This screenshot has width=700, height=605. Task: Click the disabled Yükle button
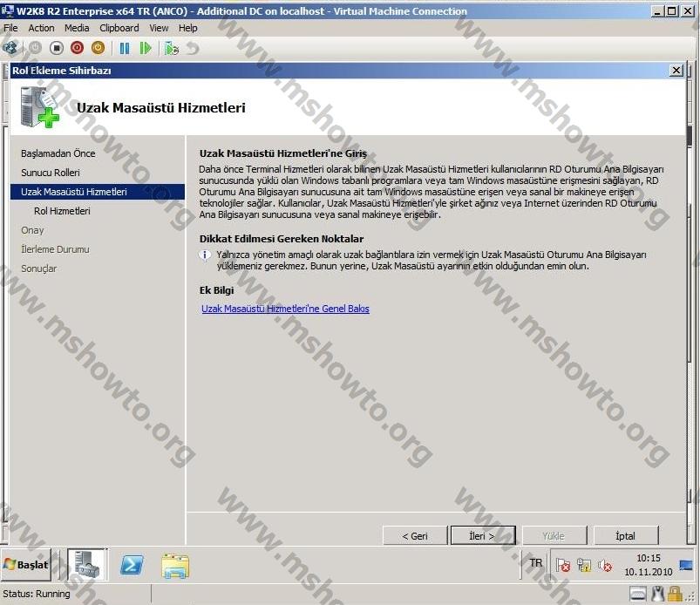point(554,535)
